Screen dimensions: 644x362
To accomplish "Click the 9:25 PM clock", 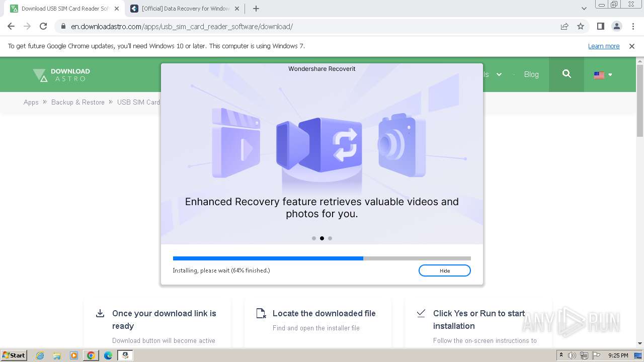I will click(618, 355).
